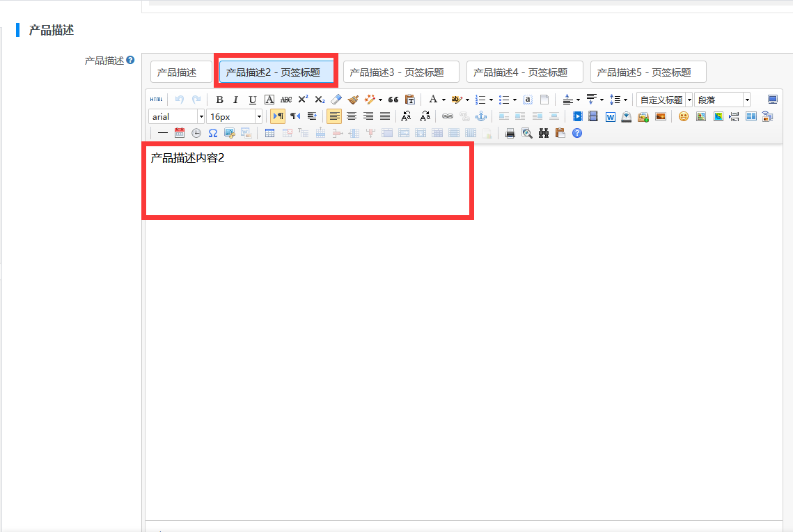
Task: Open the arial font family dropdown
Action: point(201,116)
